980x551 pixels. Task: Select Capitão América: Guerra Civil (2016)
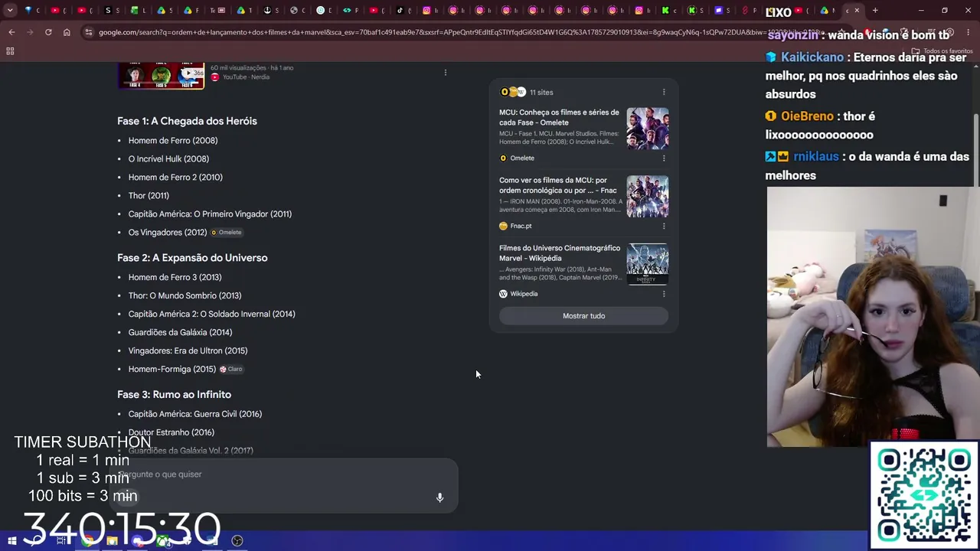(195, 414)
